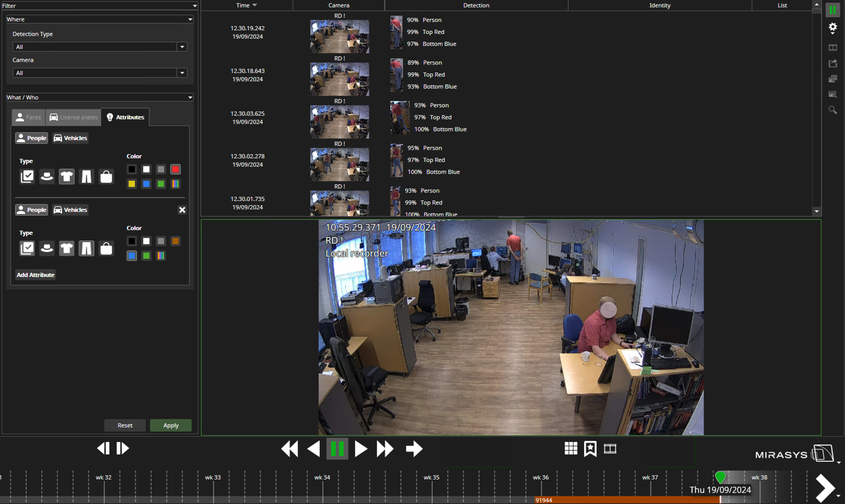Pause playback with the green pause button
Viewport: 845px width, 504px height.
coord(337,449)
